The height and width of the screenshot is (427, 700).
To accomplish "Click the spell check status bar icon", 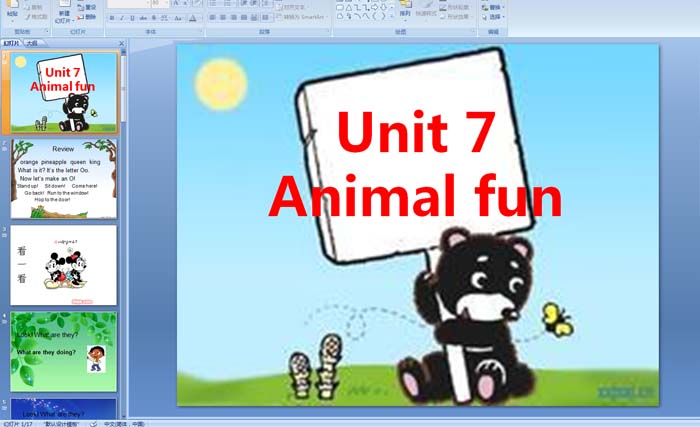I will coord(93,423).
